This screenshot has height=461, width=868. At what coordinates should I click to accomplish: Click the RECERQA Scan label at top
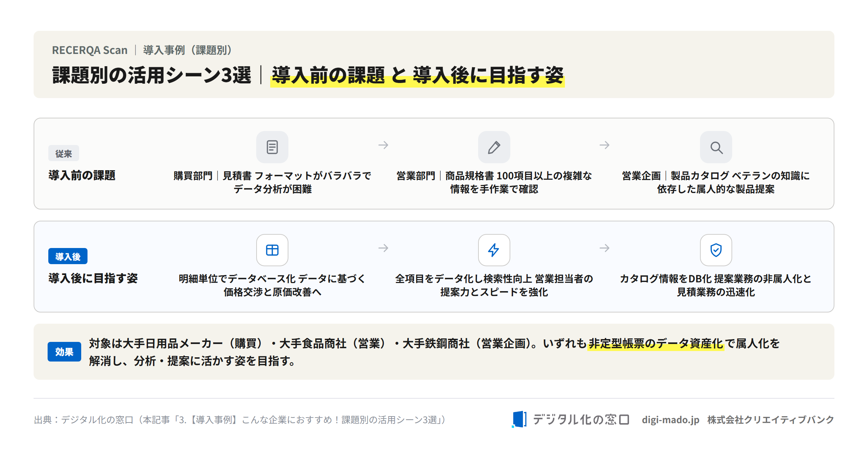click(90, 50)
